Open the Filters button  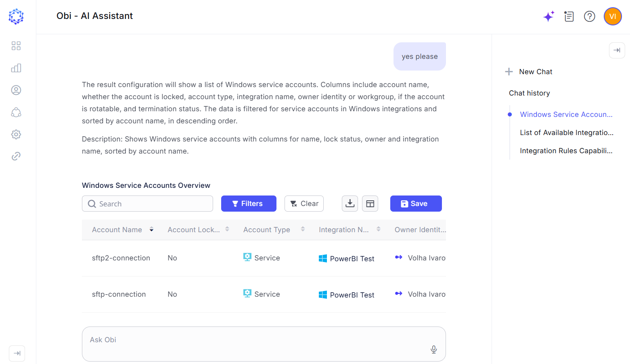(249, 204)
